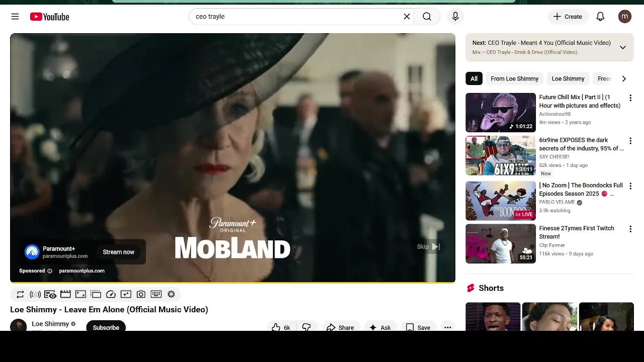Click the video title text
The width and height of the screenshot is (644, 362).
[109, 310]
